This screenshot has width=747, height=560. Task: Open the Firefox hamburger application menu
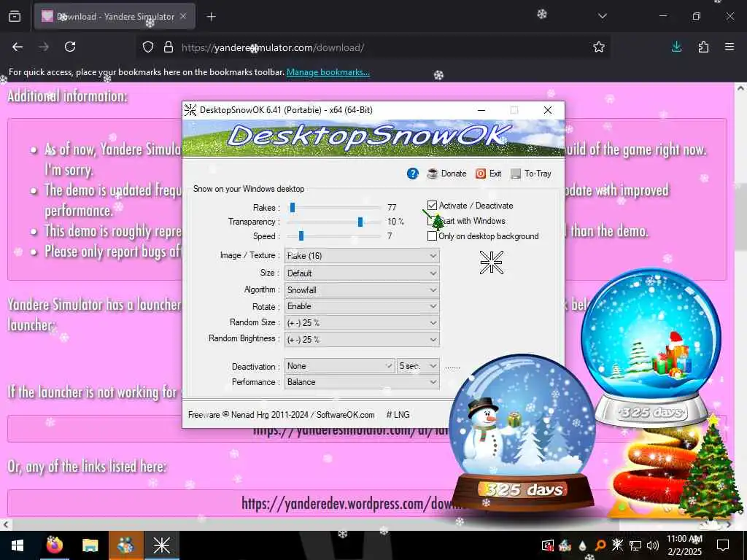[729, 47]
